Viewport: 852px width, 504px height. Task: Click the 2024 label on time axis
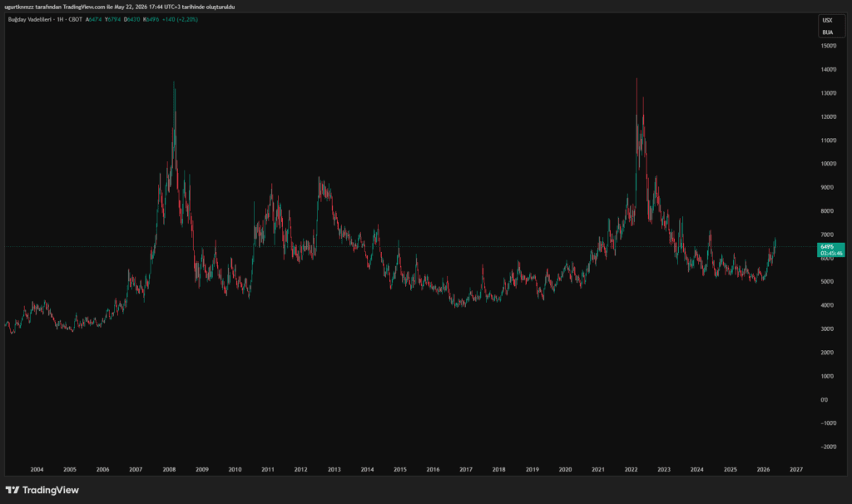[x=696, y=470]
